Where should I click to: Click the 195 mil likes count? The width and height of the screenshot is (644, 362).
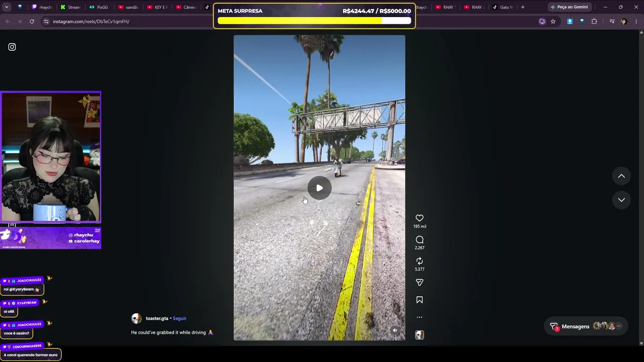click(420, 227)
